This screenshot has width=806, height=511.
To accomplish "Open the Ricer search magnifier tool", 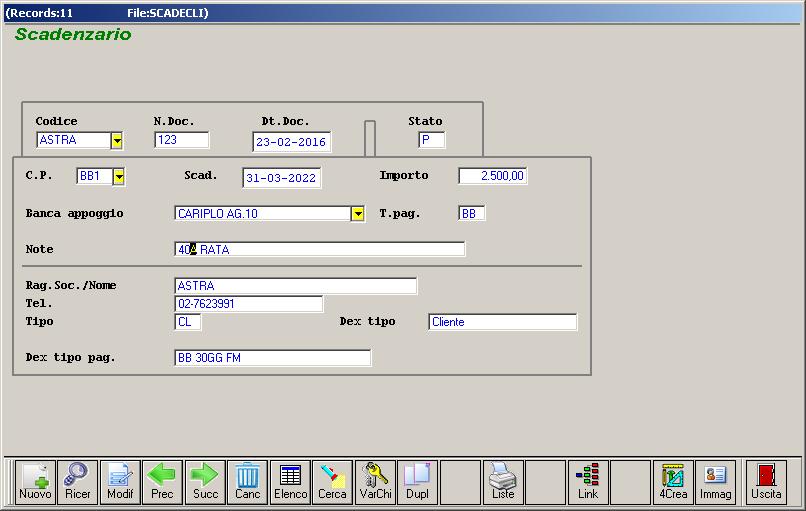I will [77, 482].
